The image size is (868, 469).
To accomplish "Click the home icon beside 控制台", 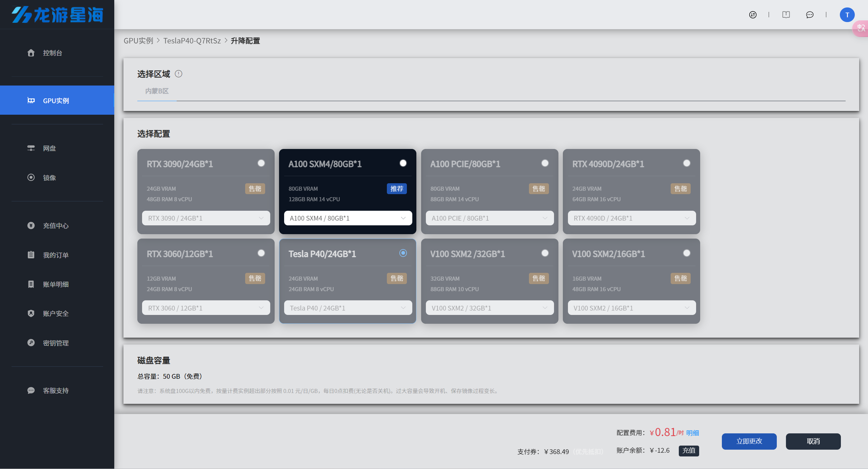I will coord(31,53).
